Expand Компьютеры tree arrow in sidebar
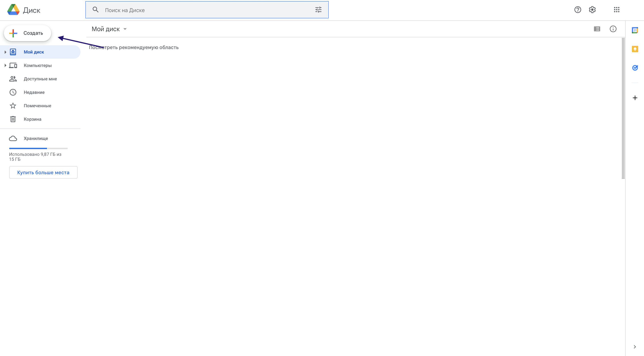This screenshot has height=356, width=644. tap(5, 65)
